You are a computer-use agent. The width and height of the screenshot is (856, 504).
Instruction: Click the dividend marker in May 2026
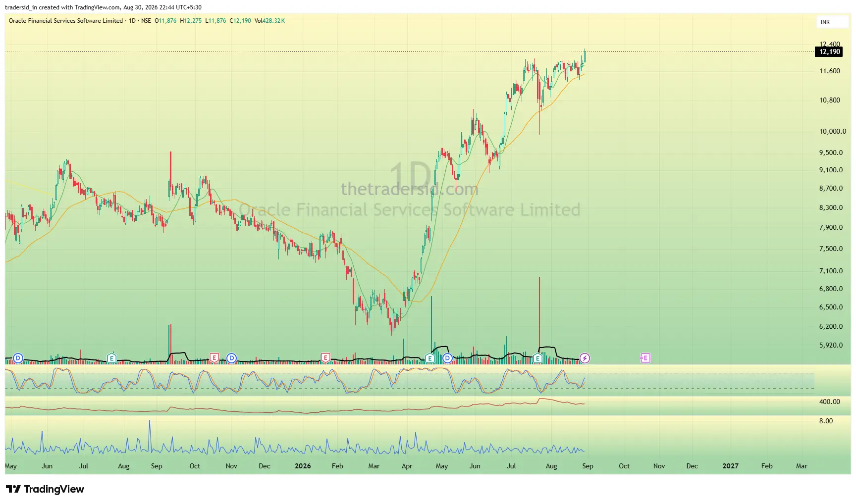(x=447, y=358)
